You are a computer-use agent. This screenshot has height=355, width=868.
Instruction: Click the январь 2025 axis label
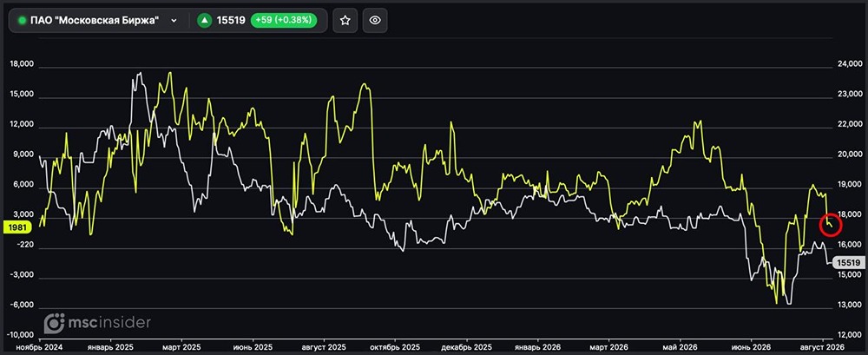coord(111,346)
